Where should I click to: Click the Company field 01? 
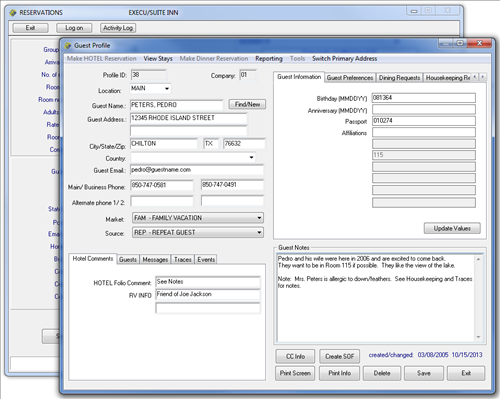pyautogui.click(x=248, y=75)
